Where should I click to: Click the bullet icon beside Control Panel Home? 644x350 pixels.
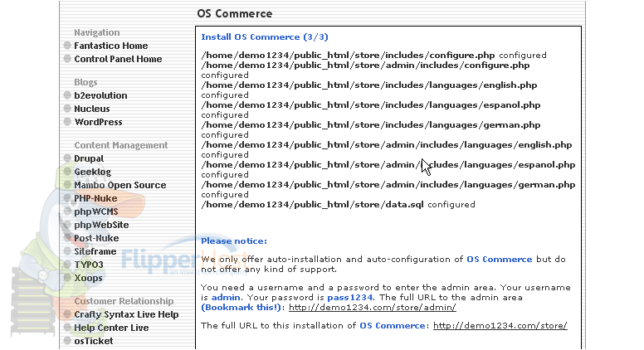tap(67, 59)
